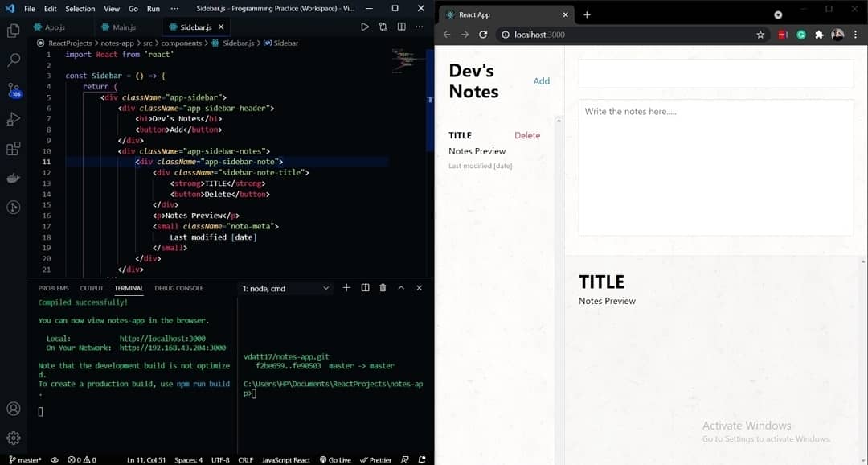Switch to the Main.js editor tab
The image size is (868, 465).
point(124,27)
